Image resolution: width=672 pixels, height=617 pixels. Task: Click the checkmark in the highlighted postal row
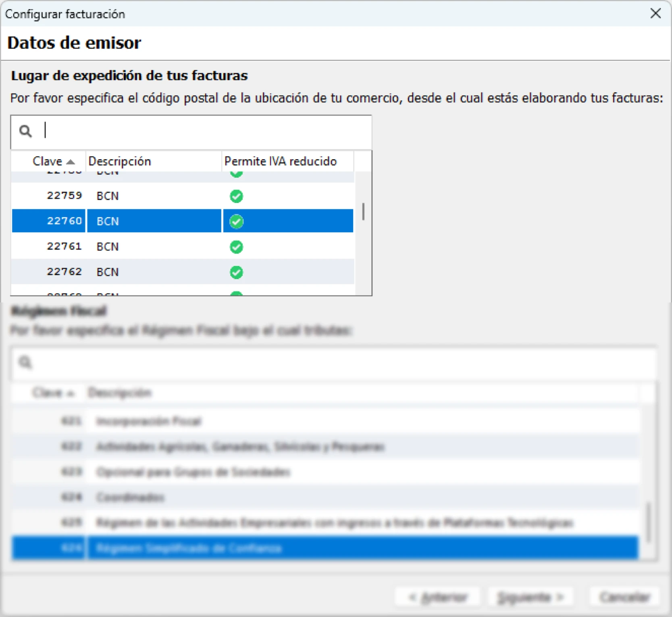tap(236, 221)
